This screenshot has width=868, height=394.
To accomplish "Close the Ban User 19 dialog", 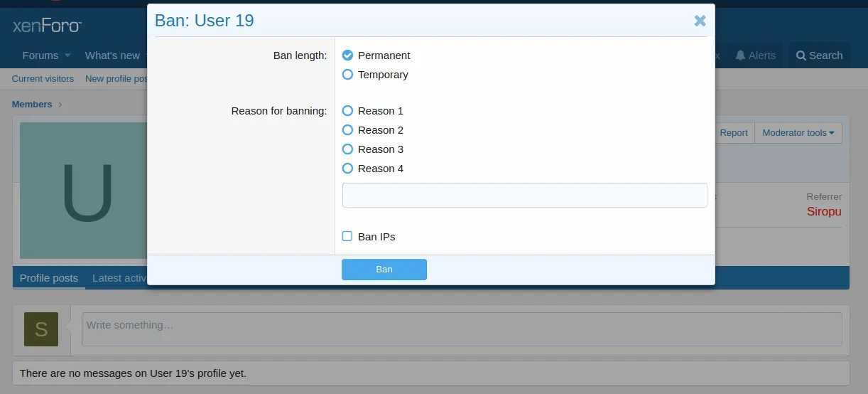I will pos(700,21).
